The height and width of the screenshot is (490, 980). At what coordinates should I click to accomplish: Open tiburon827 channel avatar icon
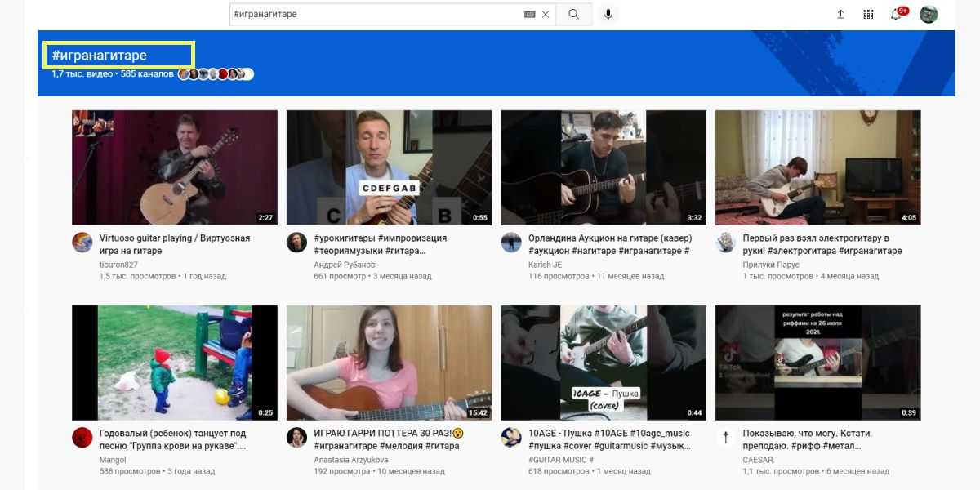pos(82,243)
